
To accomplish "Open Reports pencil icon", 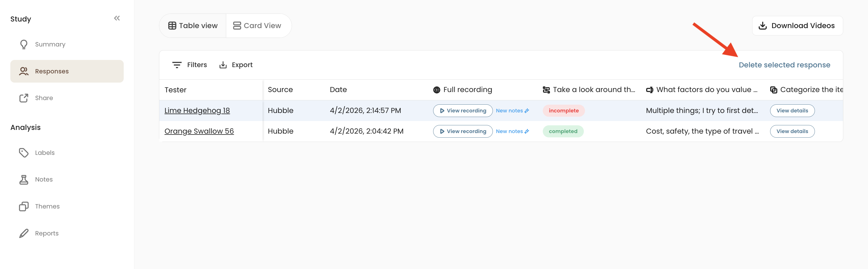I will pos(24,233).
